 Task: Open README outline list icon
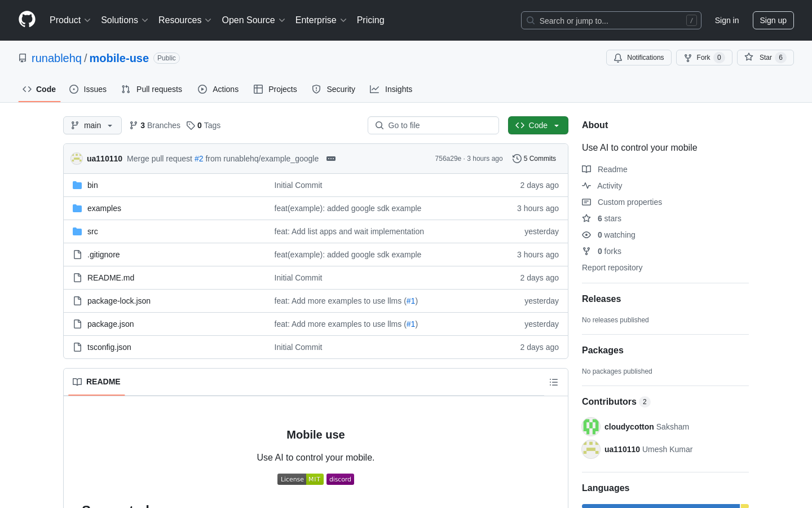point(554,382)
